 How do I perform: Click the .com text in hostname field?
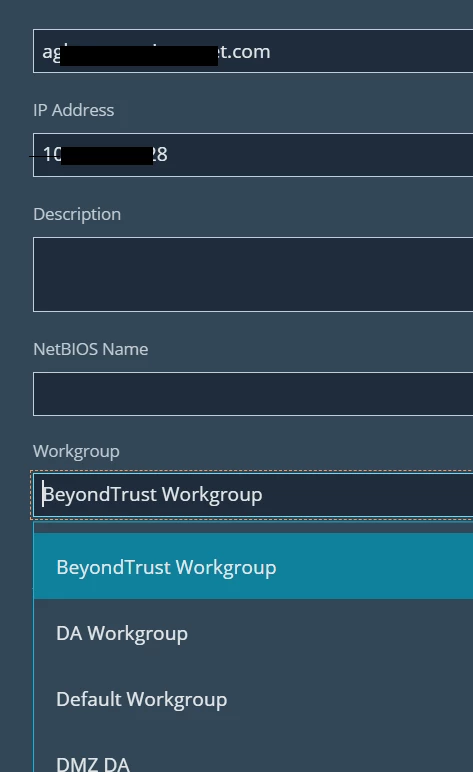tap(245, 52)
